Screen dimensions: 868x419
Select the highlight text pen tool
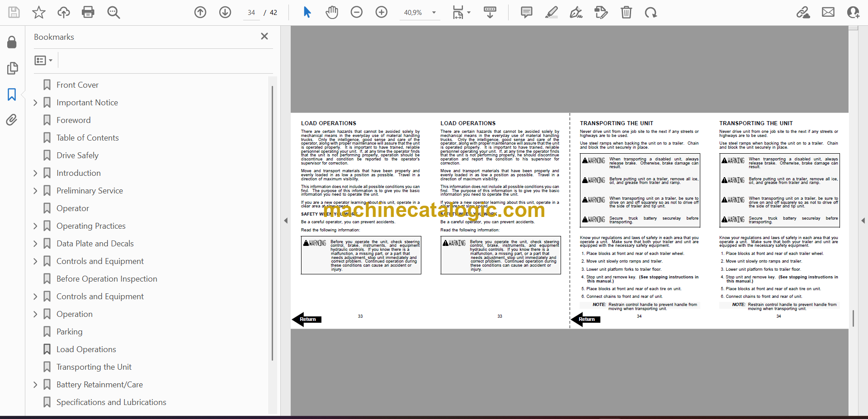pyautogui.click(x=552, y=12)
